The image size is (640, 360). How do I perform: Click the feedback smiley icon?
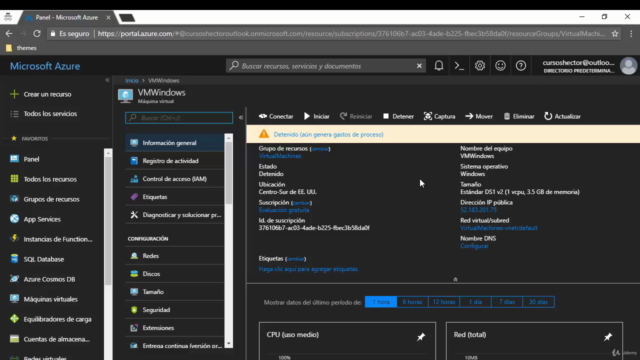(x=500, y=66)
